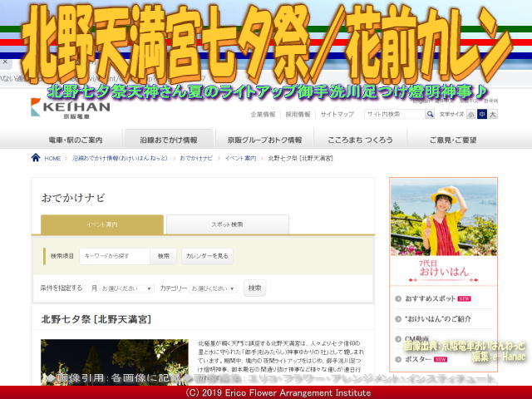Open 採用情報 link
The width and height of the screenshot is (532, 399).
pyautogui.click(x=298, y=115)
